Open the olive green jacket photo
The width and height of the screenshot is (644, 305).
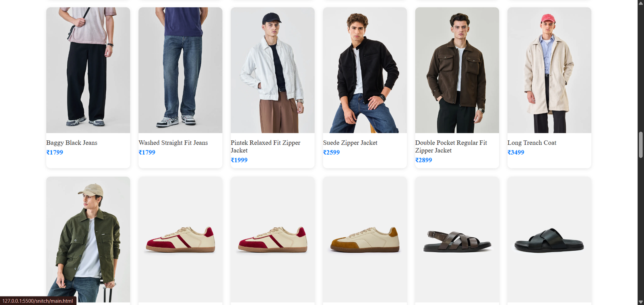coord(88,239)
